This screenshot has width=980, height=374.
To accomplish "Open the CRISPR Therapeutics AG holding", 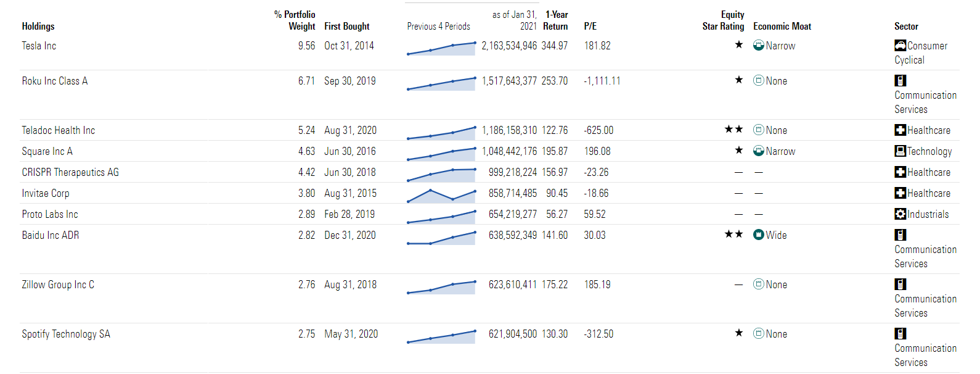I will pyautogui.click(x=70, y=172).
